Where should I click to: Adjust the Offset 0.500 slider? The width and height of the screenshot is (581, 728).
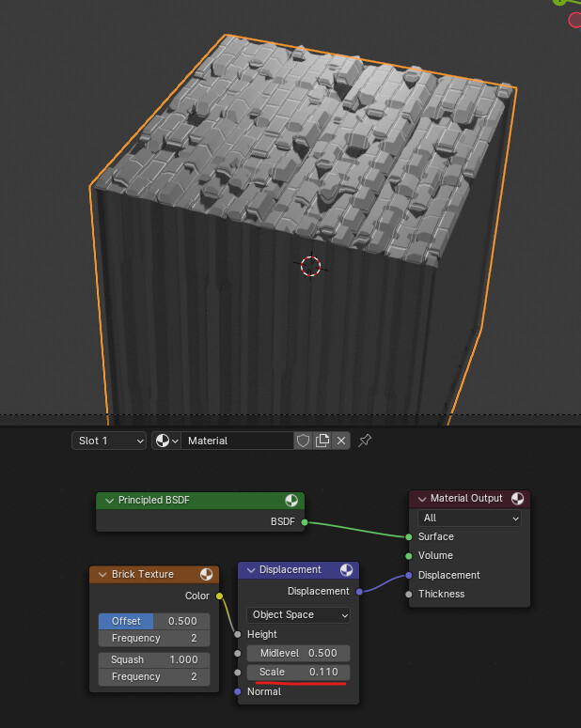click(154, 621)
